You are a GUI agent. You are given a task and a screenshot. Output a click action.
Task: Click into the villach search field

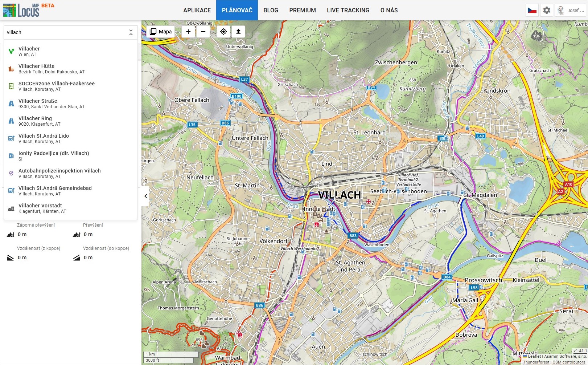coord(65,32)
